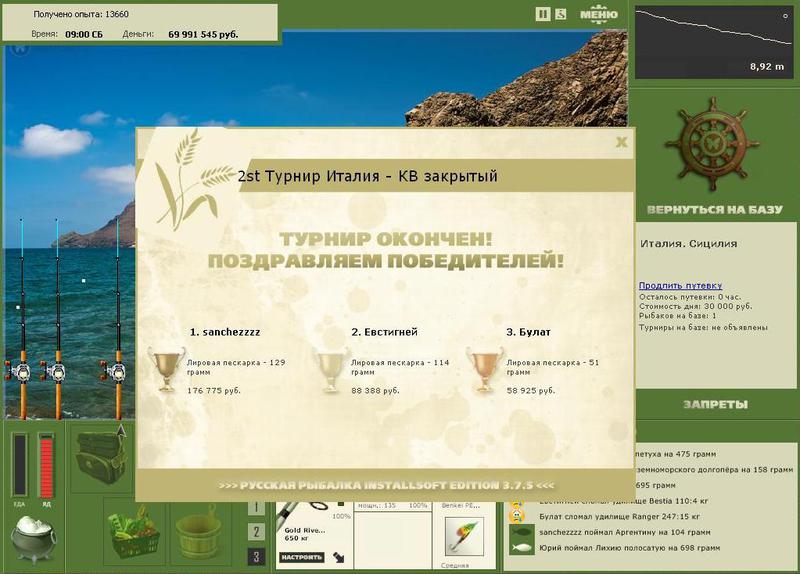This screenshot has width=800, height=574.
Task: Click the Gold Rive... rod image
Action: 306,512
